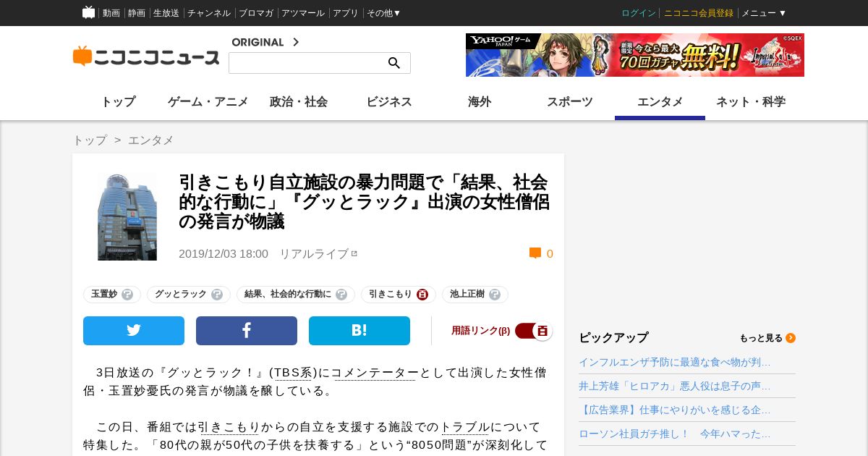
Task: Click question mark icon on グッとラック tag
Action: coord(217,295)
